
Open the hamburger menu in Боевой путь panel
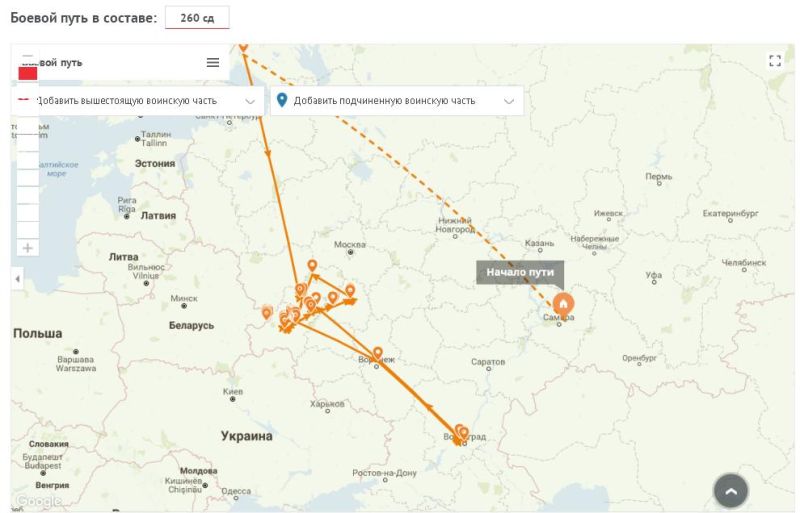click(x=213, y=62)
